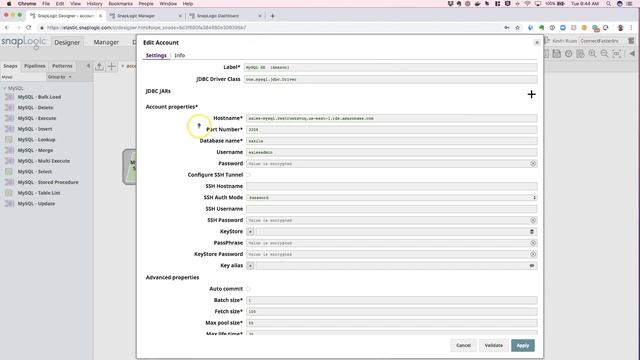
Task: Click the Validate button
Action: tap(493, 345)
